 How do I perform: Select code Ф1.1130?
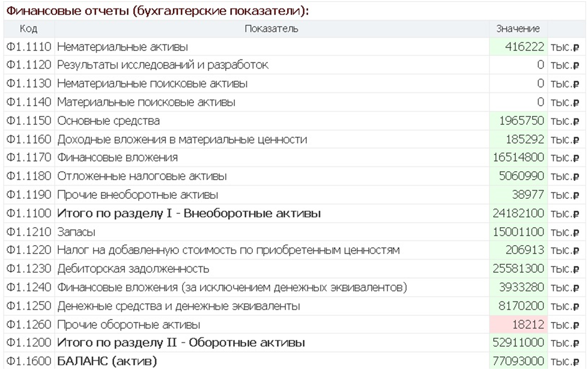[29, 83]
